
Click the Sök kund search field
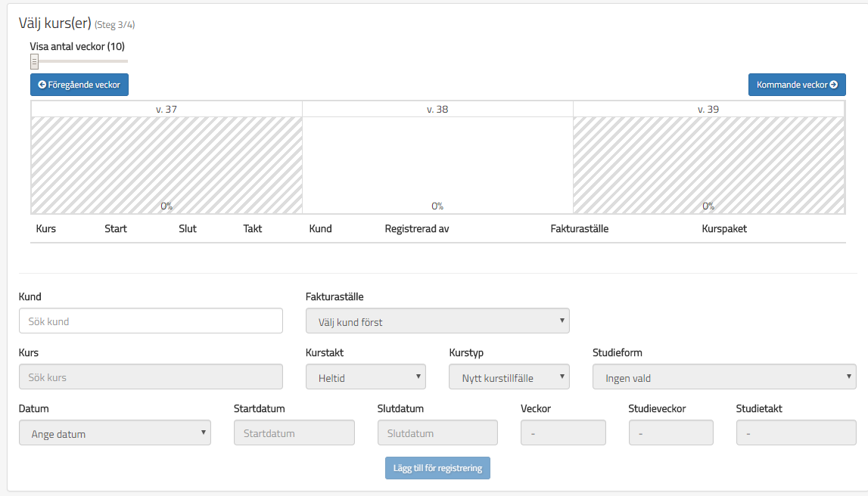151,321
